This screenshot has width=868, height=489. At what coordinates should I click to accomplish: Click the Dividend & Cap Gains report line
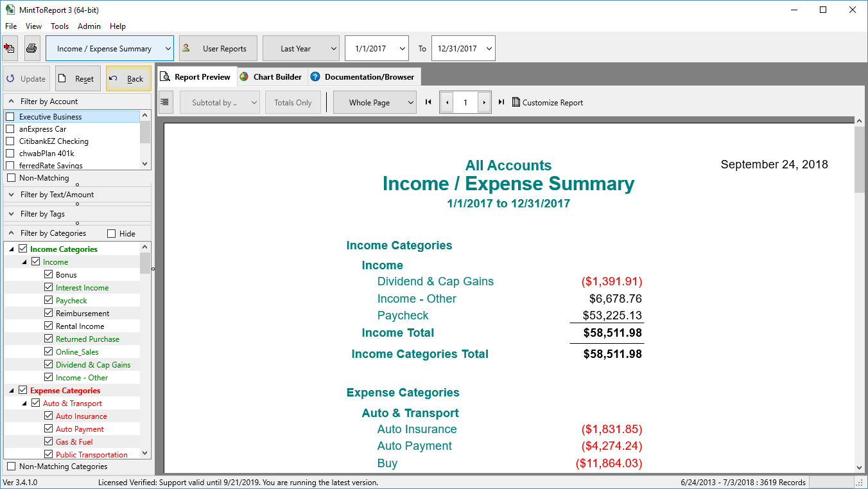[435, 281]
